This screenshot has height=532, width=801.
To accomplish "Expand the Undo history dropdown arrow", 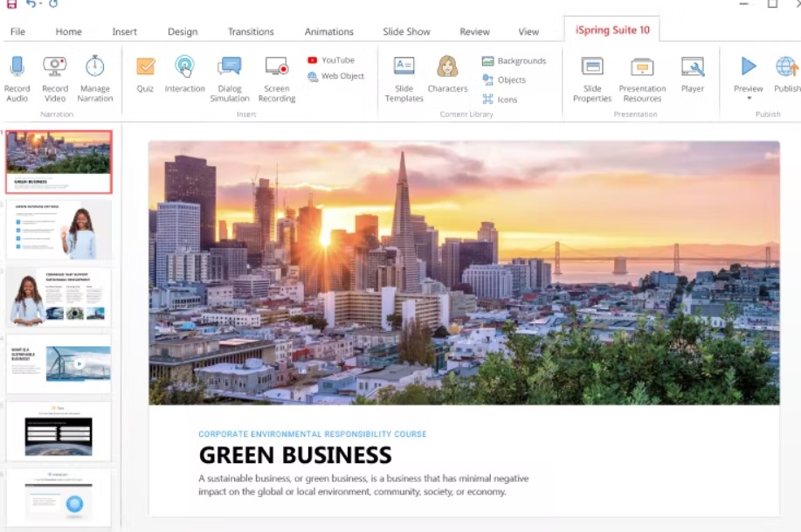I will (40, 4).
